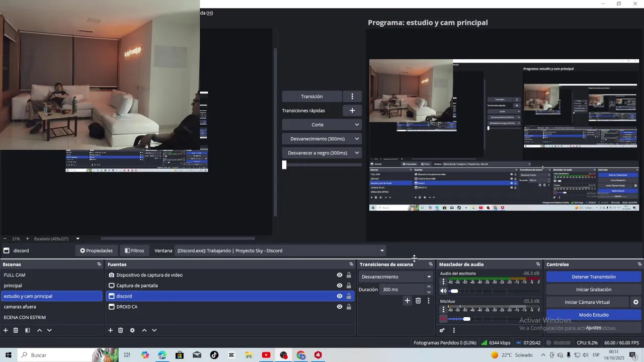Toggle lock on Captura de pantalla

tap(349, 286)
